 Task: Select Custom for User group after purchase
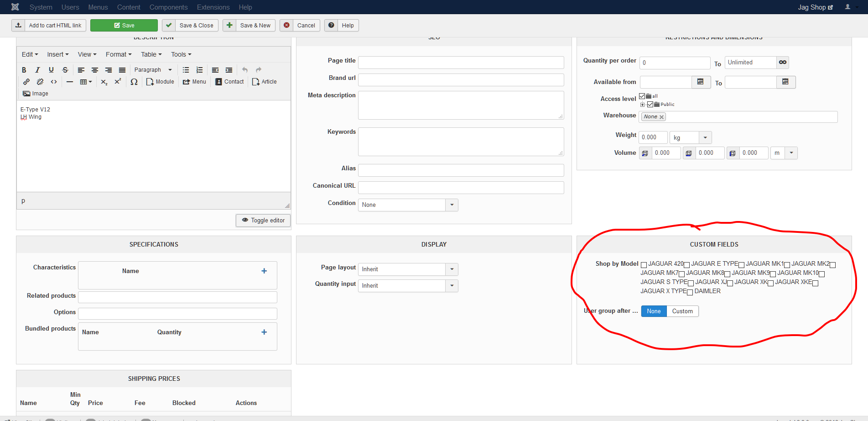(x=682, y=311)
